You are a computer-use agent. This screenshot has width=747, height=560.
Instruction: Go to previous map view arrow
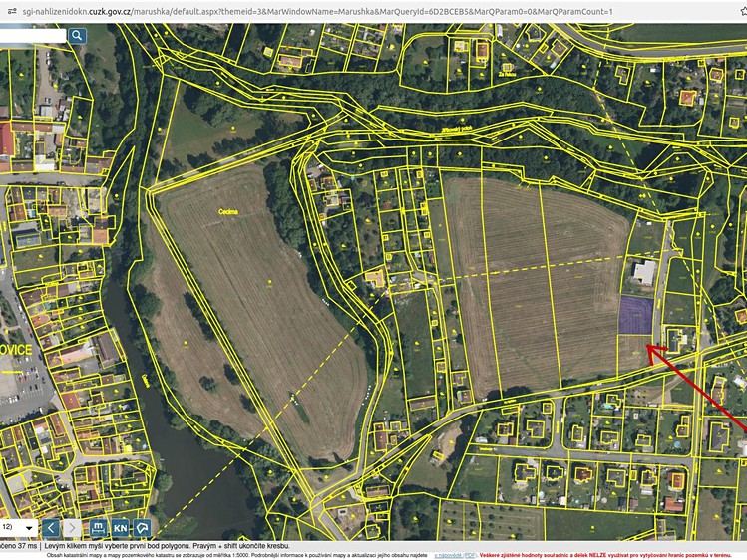(51, 528)
